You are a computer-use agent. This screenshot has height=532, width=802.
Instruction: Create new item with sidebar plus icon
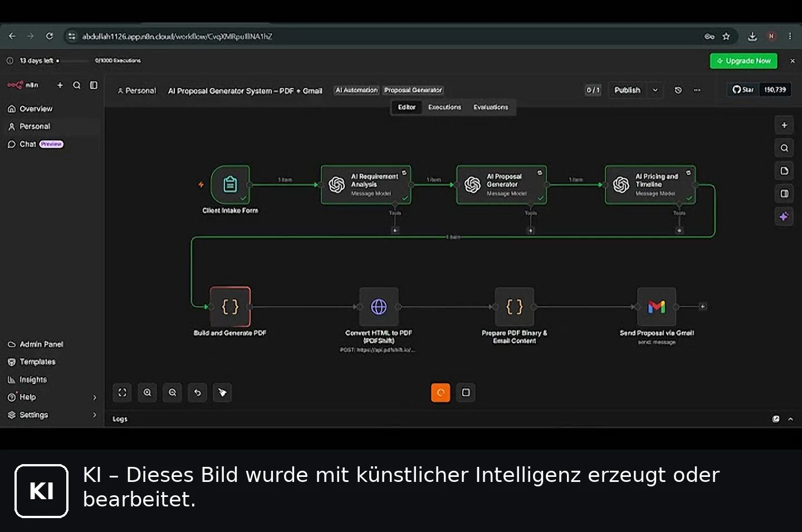60,85
